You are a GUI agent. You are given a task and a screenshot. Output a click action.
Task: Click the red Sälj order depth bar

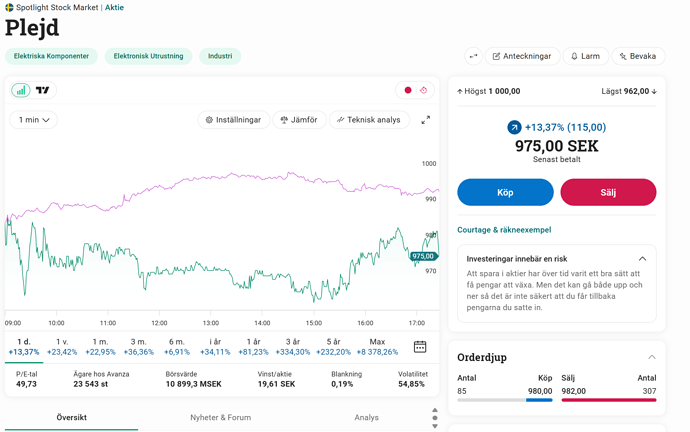(x=609, y=400)
